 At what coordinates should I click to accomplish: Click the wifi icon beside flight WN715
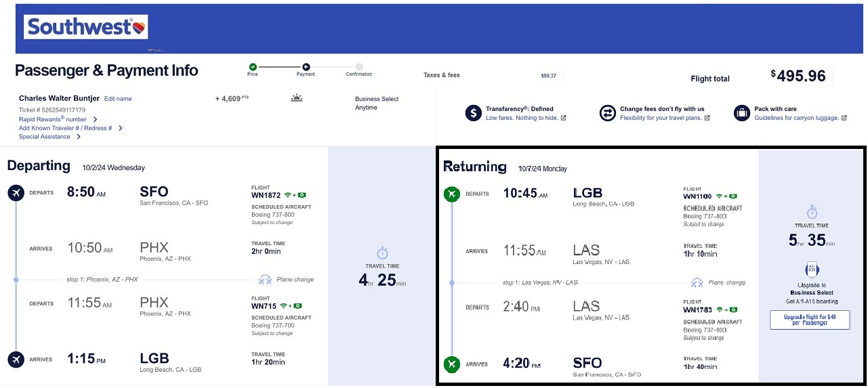click(x=283, y=305)
